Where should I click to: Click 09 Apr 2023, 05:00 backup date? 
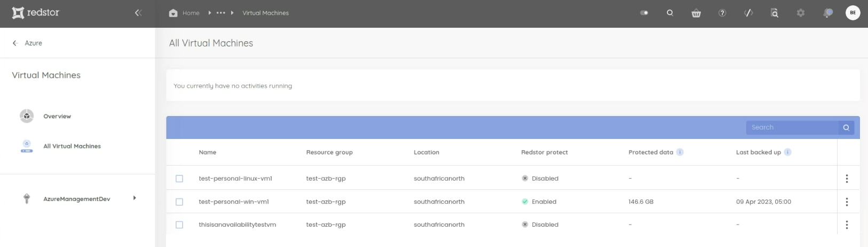click(763, 202)
